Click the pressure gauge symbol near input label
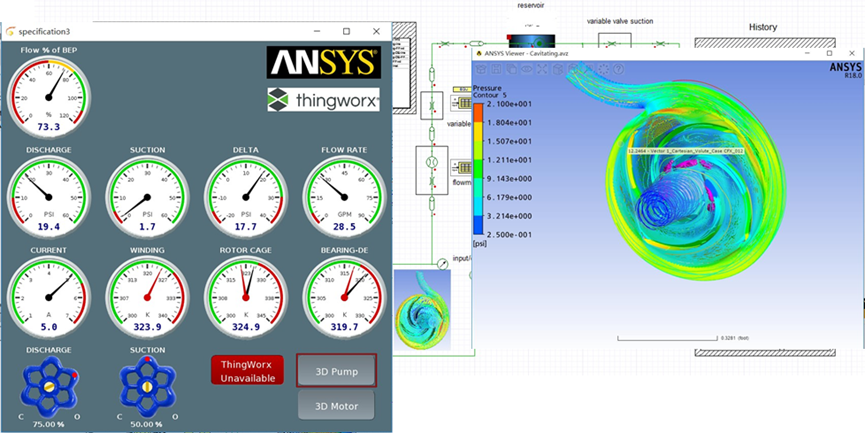865x433 pixels. (442, 264)
